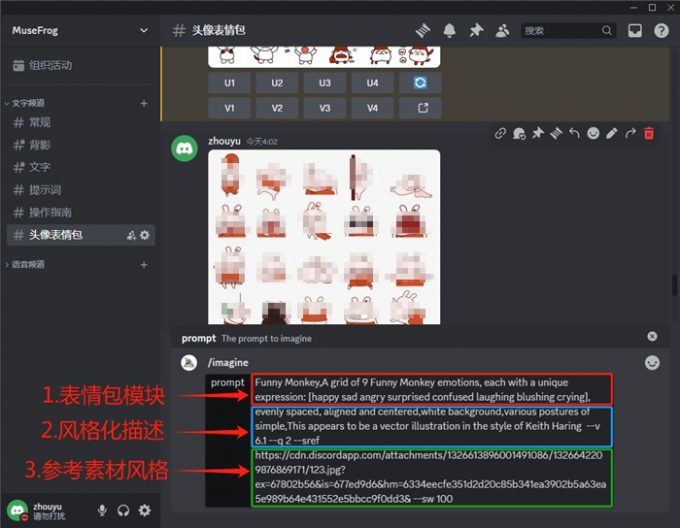
Task: Open the sticker grid image attachment
Action: 324,237
